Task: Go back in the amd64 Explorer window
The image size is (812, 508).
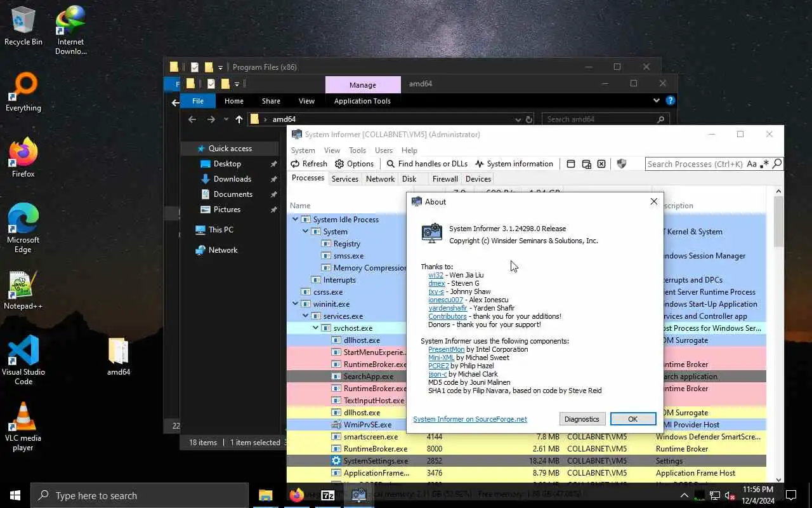Action: pos(192,119)
